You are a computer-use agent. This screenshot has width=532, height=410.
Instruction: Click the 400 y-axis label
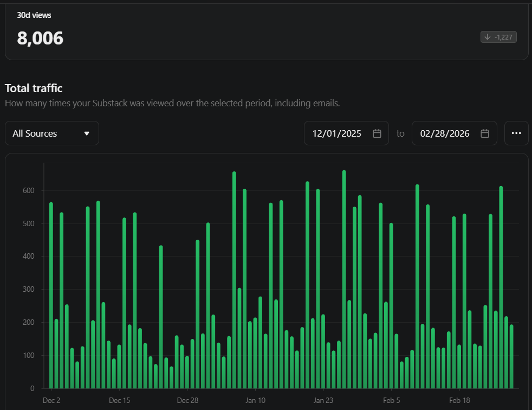(29, 256)
